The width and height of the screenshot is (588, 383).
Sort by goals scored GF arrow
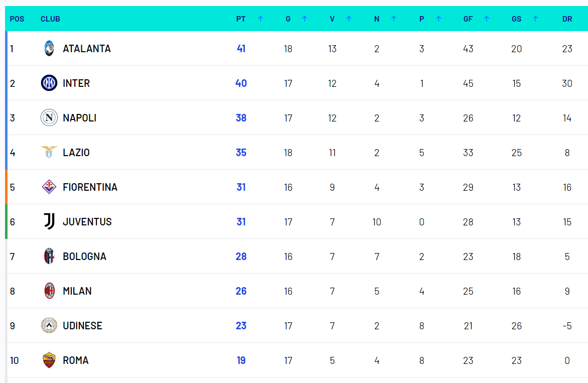point(486,19)
